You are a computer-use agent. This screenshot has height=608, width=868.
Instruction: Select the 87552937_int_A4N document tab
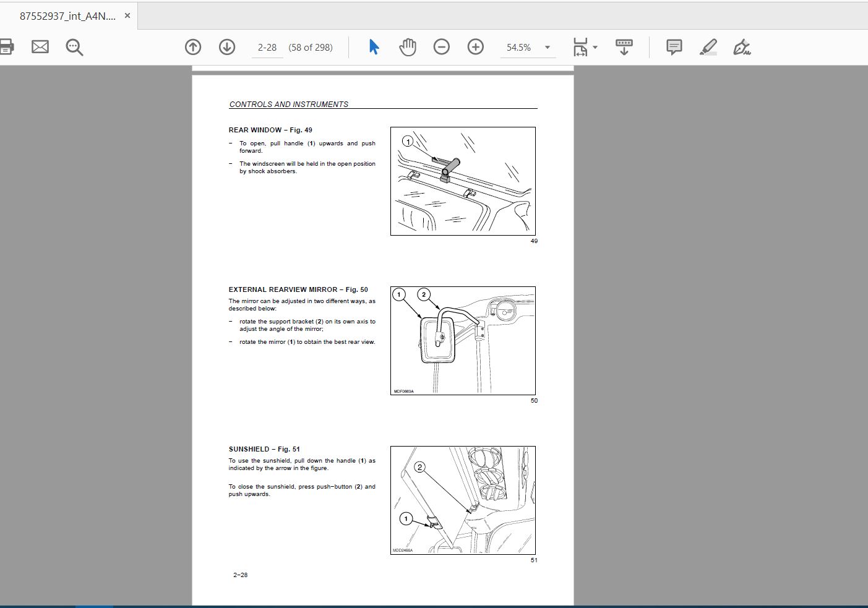pos(68,16)
